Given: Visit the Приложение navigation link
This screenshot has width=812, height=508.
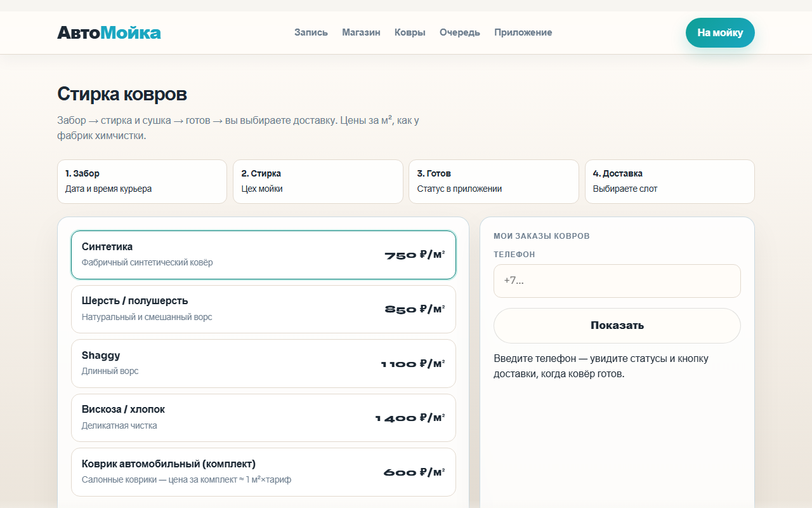Looking at the screenshot, I should pos(523,32).
